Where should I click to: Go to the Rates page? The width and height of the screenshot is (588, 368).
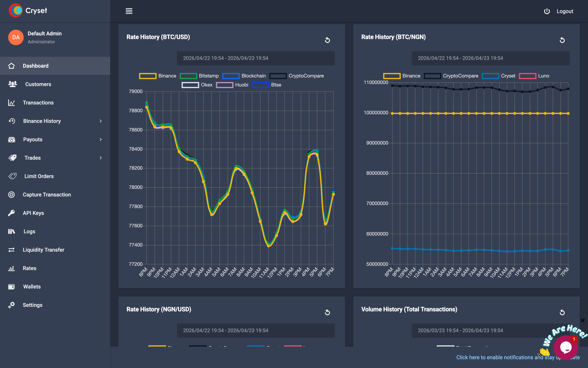(55, 268)
